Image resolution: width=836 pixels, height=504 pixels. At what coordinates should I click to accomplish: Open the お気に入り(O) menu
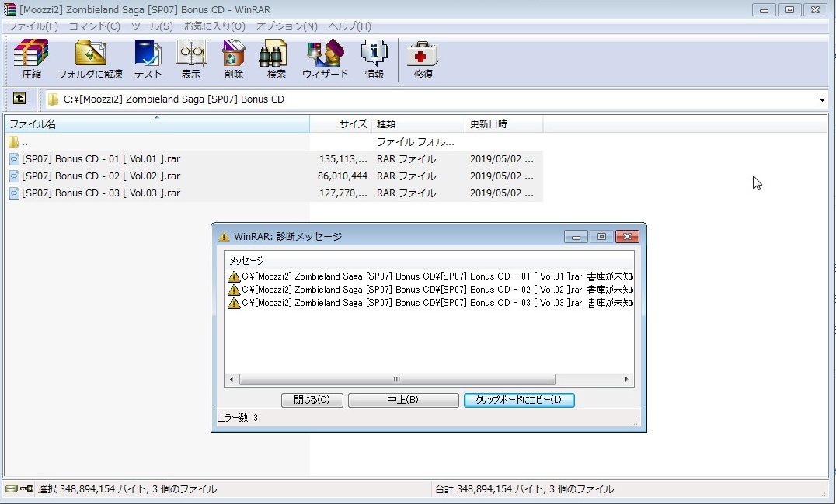[x=214, y=26]
